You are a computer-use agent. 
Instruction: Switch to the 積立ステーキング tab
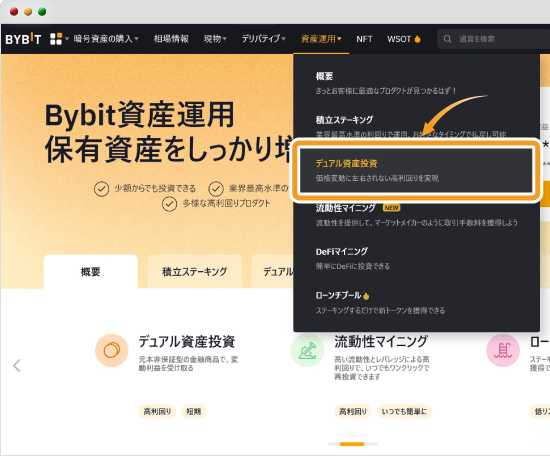tap(194, 272)
